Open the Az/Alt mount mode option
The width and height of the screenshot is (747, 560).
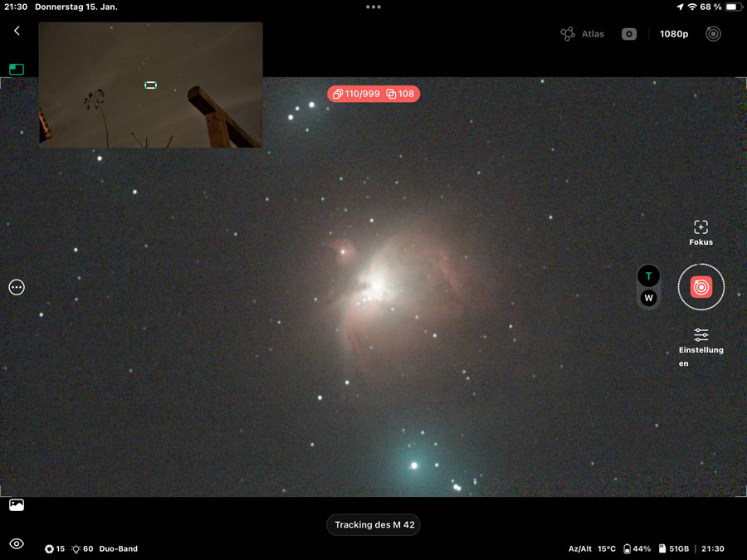click(580, 549)
